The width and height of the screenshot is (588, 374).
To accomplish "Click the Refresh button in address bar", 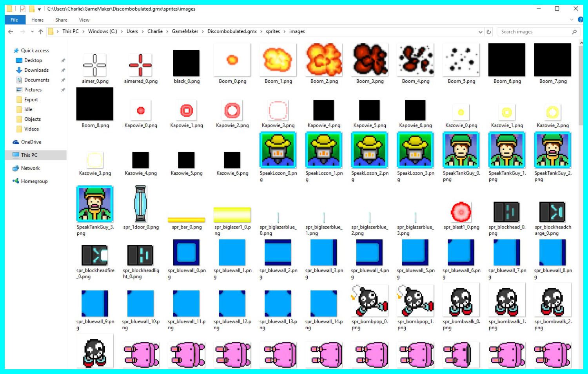I will (489, 32).
